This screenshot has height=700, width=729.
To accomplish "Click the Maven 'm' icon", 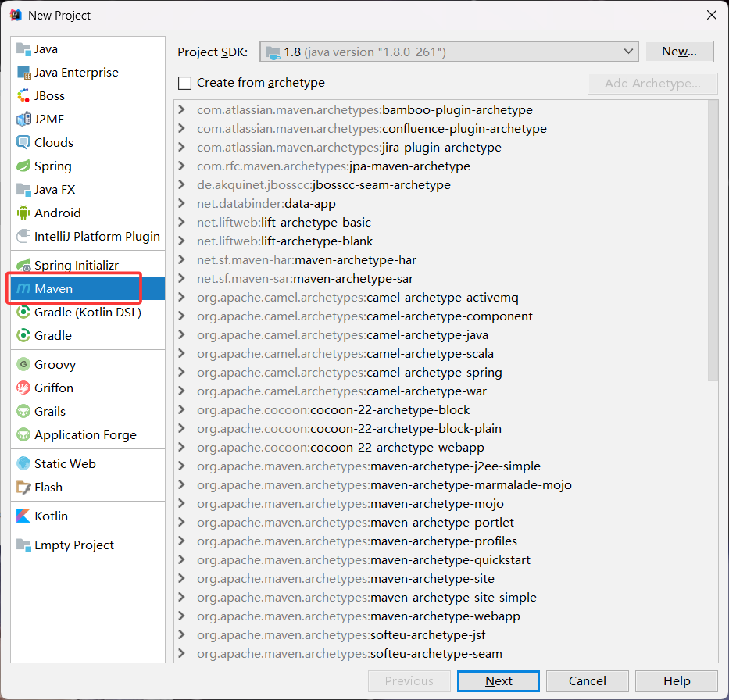I will click(x=23, y=288).
